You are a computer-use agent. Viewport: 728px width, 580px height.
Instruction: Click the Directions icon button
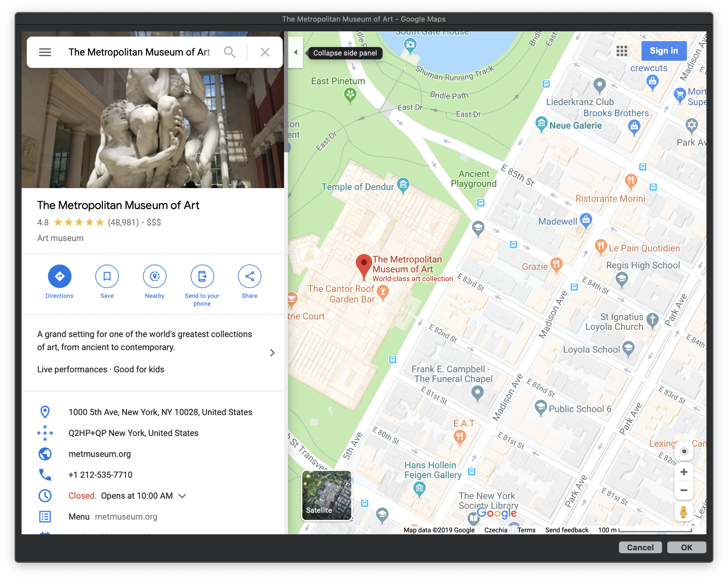pos(59,276)
